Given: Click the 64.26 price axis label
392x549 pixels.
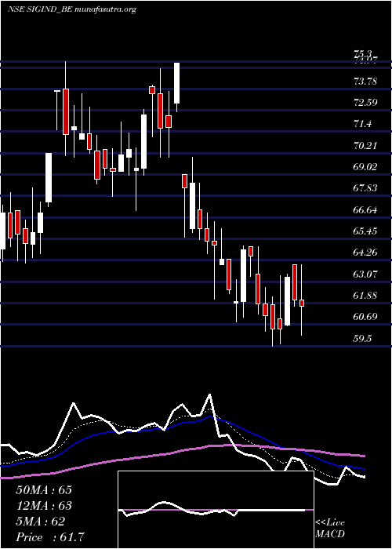Looking at the screenshot, I should (365, 253).
